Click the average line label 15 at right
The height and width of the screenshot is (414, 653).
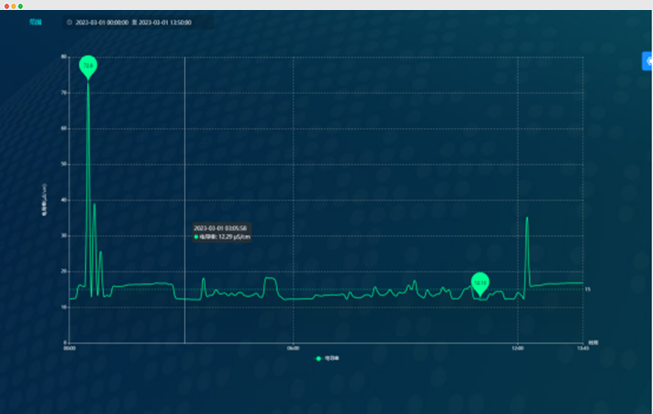pos(588,290)
